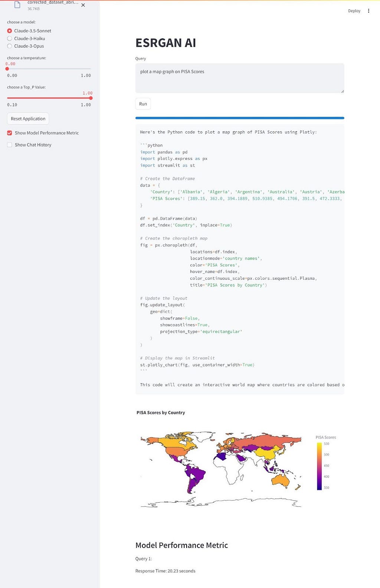This screenshot has height=588, width=380.
Task: Click the Reset Application button
Action: [28, 119]
